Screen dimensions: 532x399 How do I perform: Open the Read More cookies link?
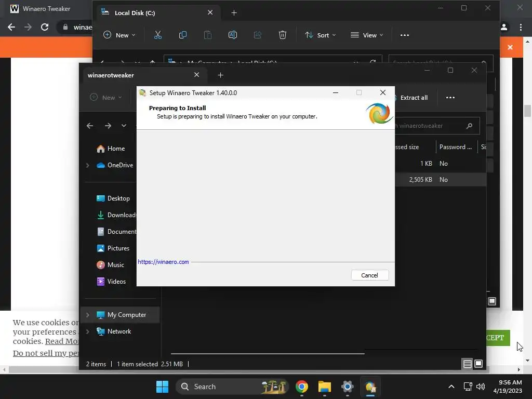coord(62,341)
